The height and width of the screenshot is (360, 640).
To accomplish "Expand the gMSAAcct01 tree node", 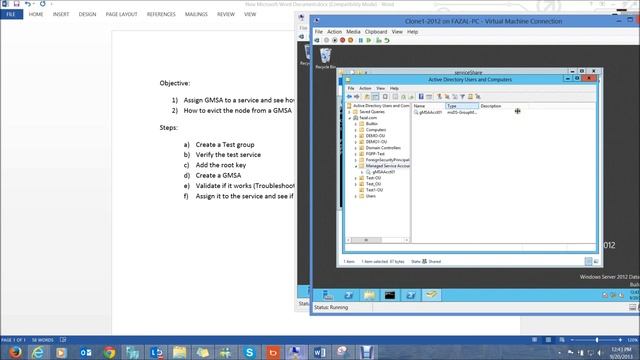I will coord(362,172).
